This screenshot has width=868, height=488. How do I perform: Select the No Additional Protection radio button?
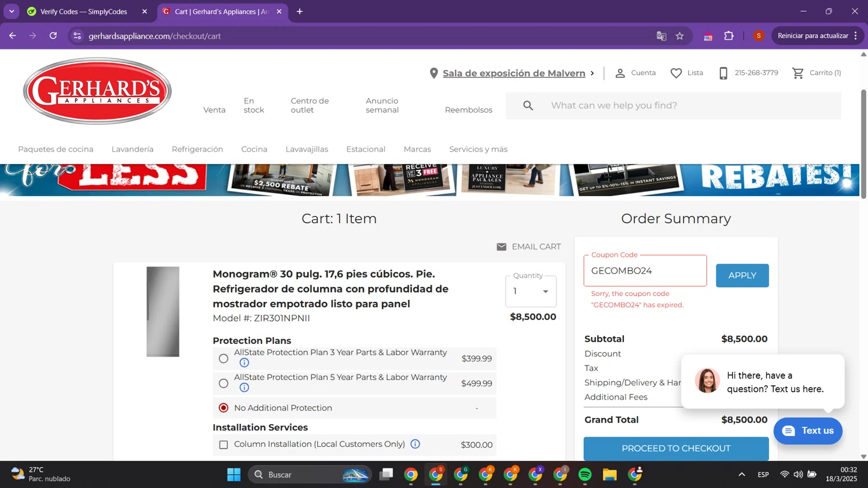click(223, 408)
